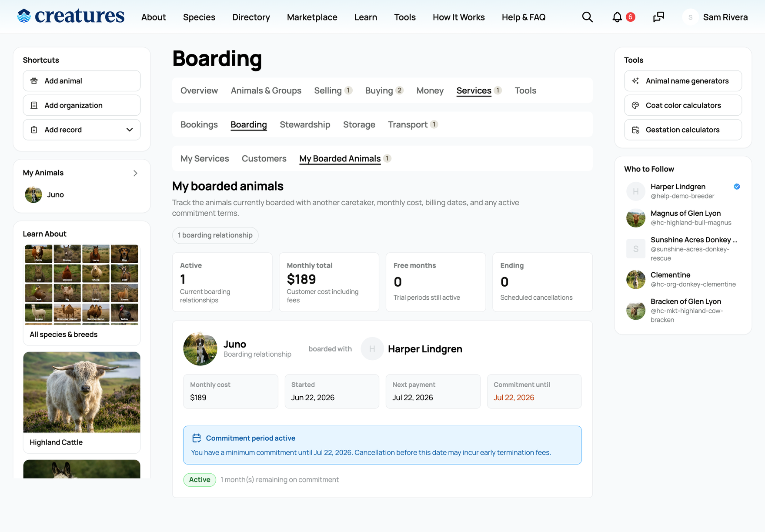Switch to the Stewardship sub-tab
Viewport: 765px width, 532px height.
305,124
